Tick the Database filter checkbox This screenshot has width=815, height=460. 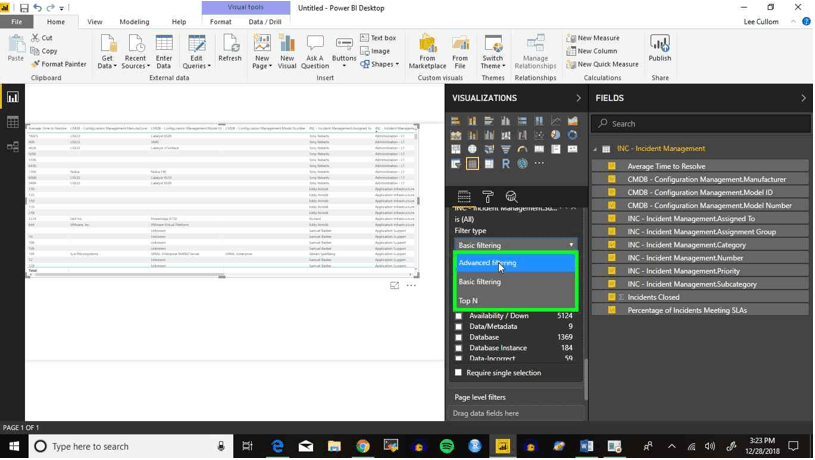pyautogui.click(x=458, y=337)
